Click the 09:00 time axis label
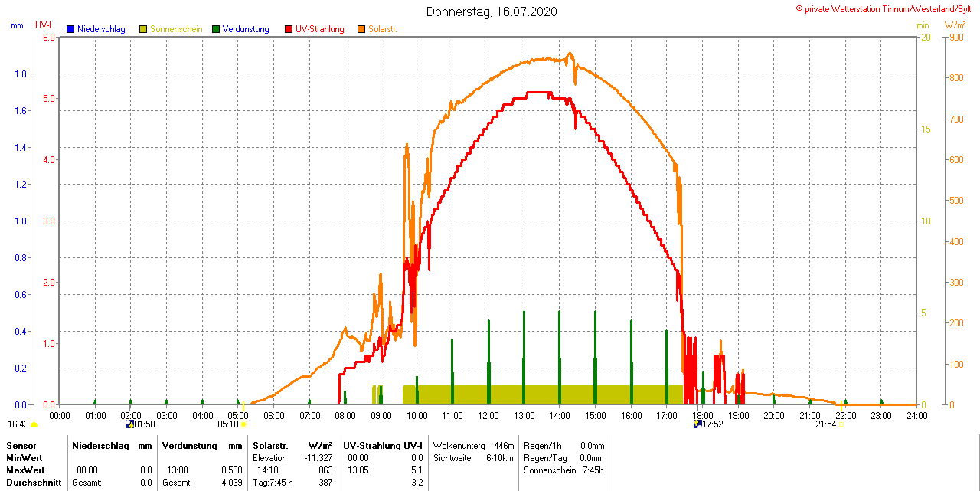 381,415
